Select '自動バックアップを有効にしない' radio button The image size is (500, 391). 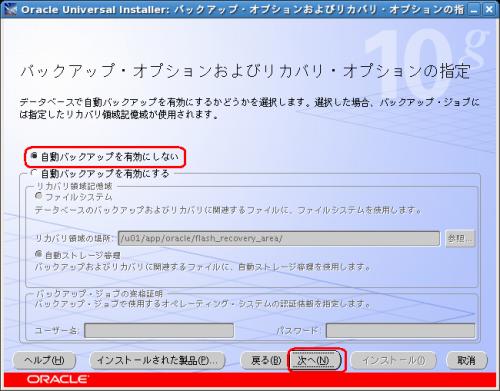point(34,156)
